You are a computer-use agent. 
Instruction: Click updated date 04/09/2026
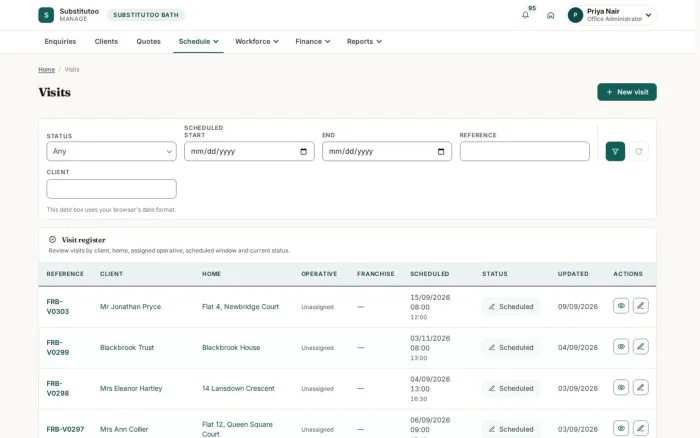tap(578, 347)
